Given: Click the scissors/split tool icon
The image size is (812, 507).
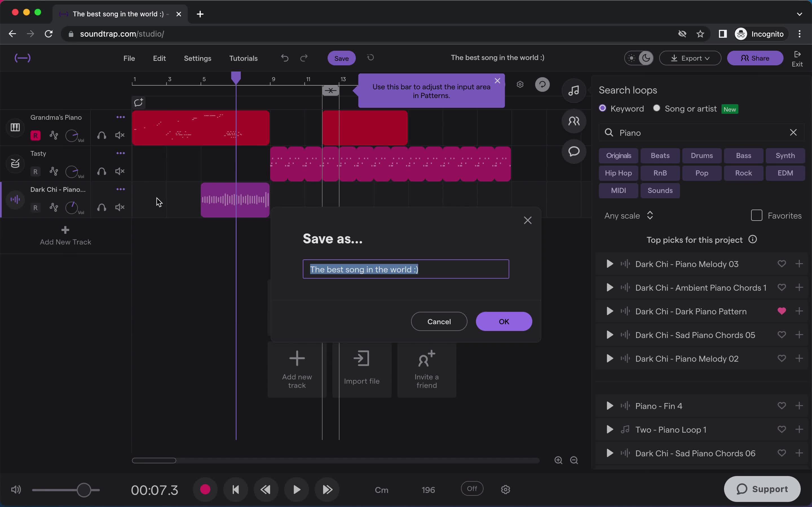Looking at the screenshot, I should tap(330, 90).
